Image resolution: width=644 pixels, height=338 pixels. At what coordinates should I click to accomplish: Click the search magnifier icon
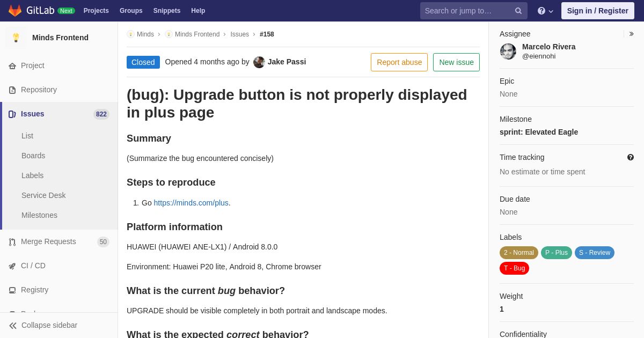point(518,11)
